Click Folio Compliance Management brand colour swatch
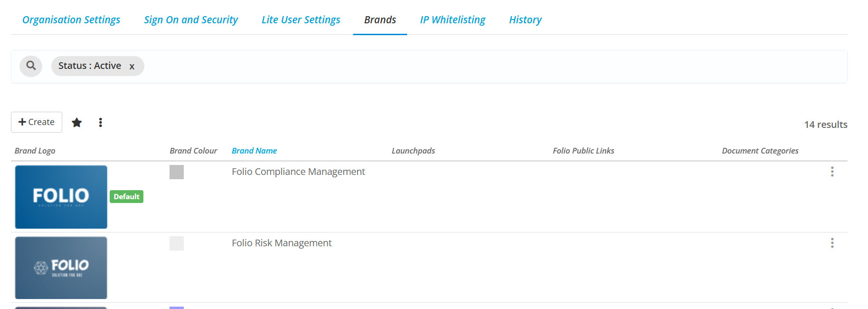 177,172
